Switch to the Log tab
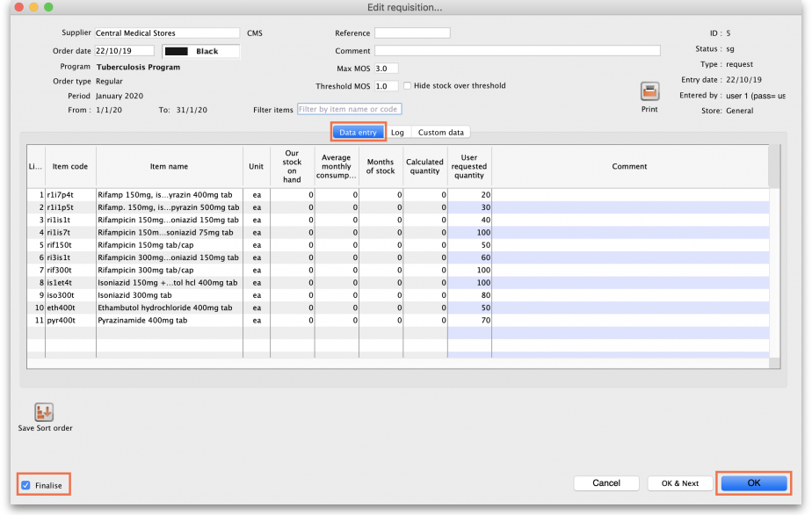This screenshot has height=515, width=812. click(397, 133)
